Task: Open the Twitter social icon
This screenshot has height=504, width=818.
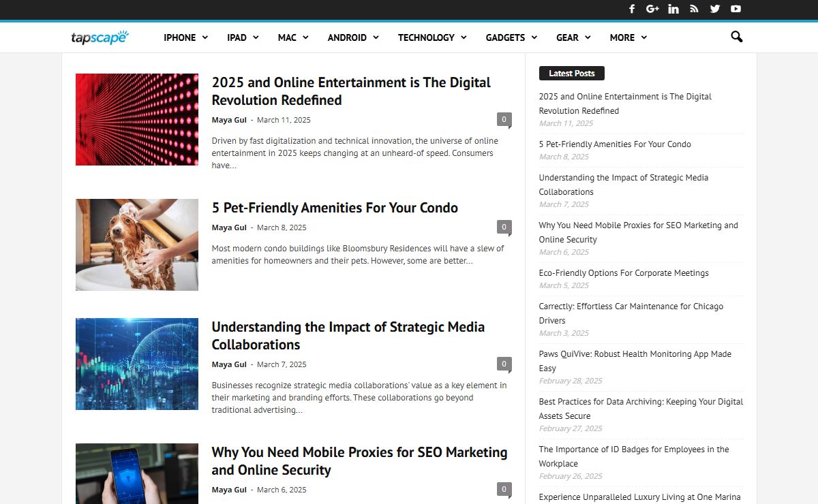Action: point(714,9)
